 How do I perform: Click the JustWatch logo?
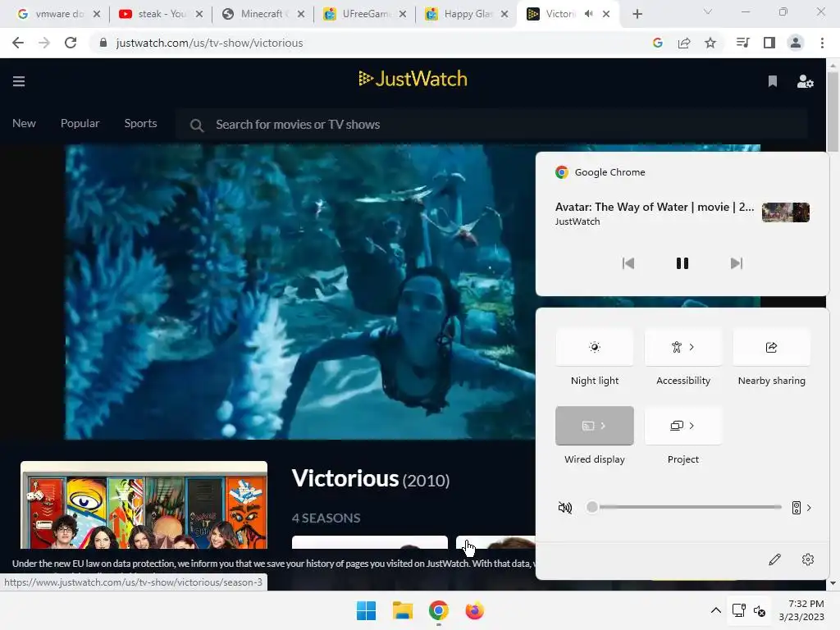(413, 79)
